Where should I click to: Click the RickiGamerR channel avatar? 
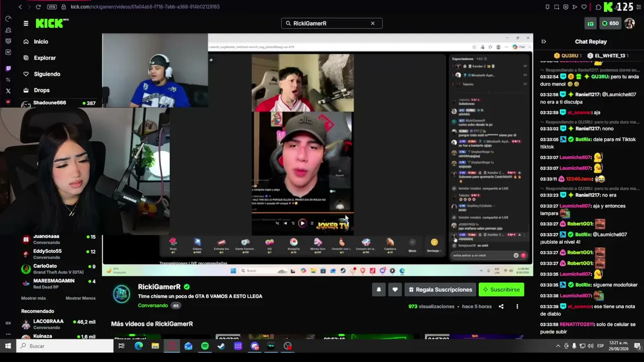point(122,294)
